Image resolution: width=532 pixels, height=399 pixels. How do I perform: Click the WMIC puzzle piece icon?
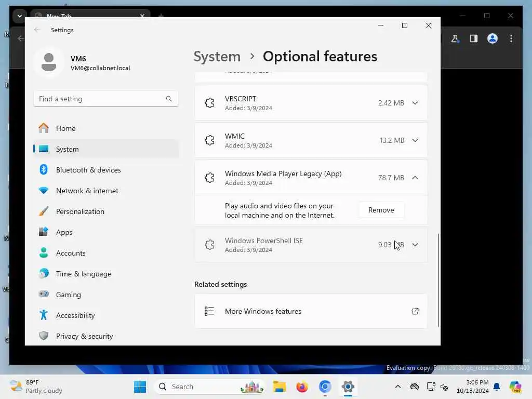point(210,140)
